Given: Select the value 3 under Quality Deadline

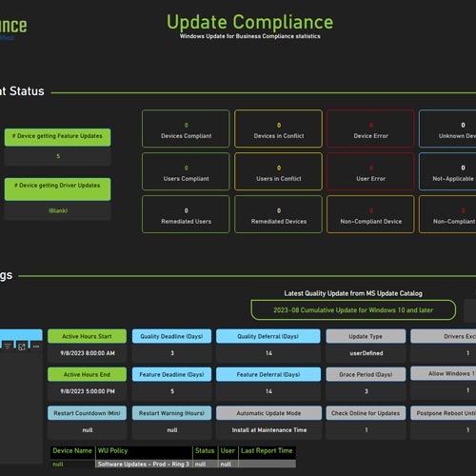Looking at the screenshot, I should pyautogui.click(x=172, y=353).
